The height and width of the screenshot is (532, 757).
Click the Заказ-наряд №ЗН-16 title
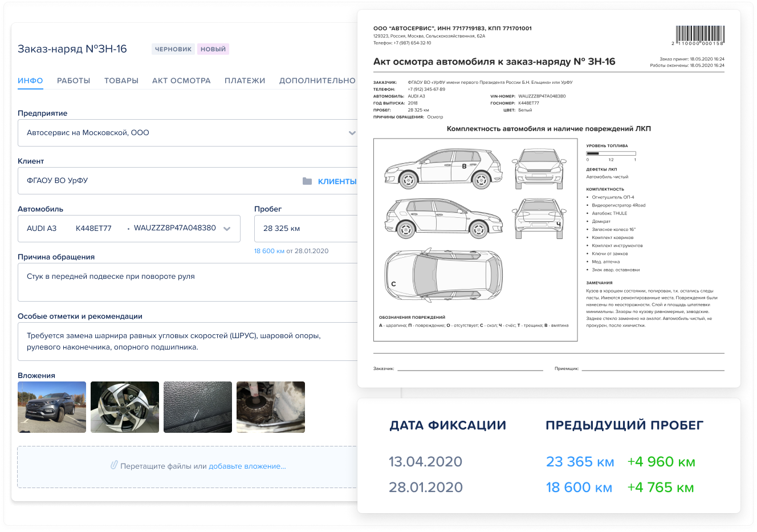(72, 49)
